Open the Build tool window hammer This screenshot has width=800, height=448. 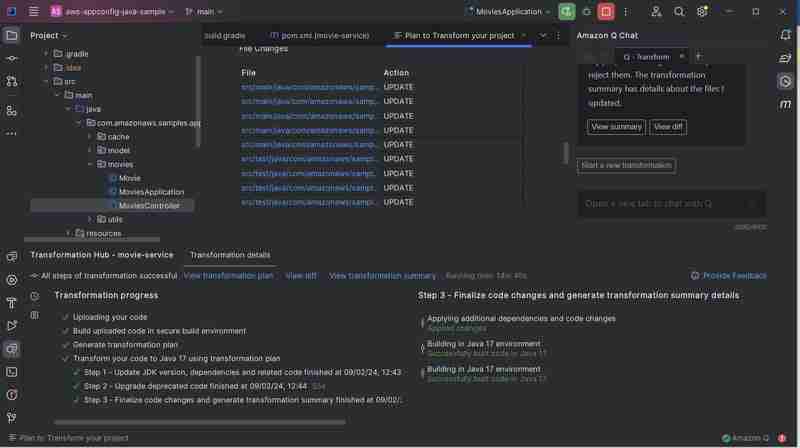(x=12, y=303)
